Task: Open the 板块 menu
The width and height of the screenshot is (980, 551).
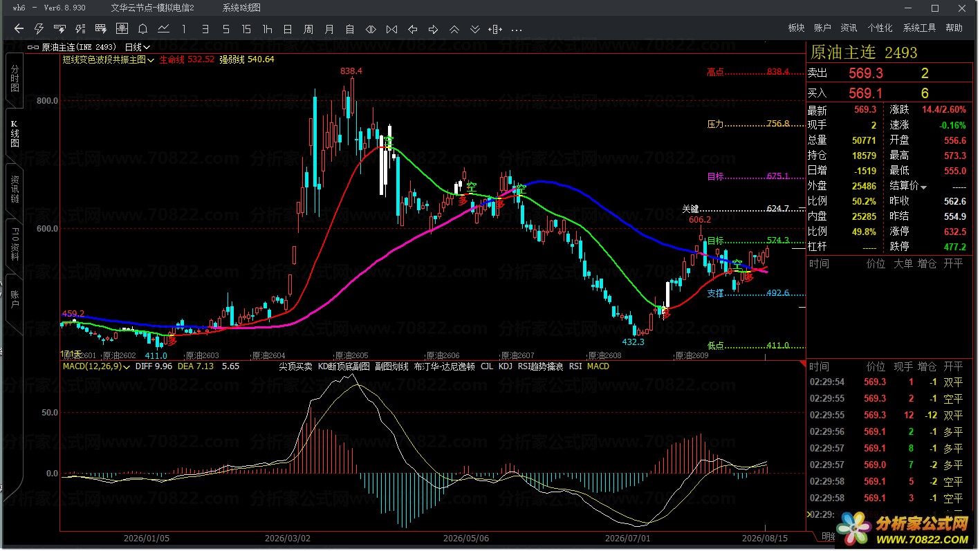Action: coord(796,28)
